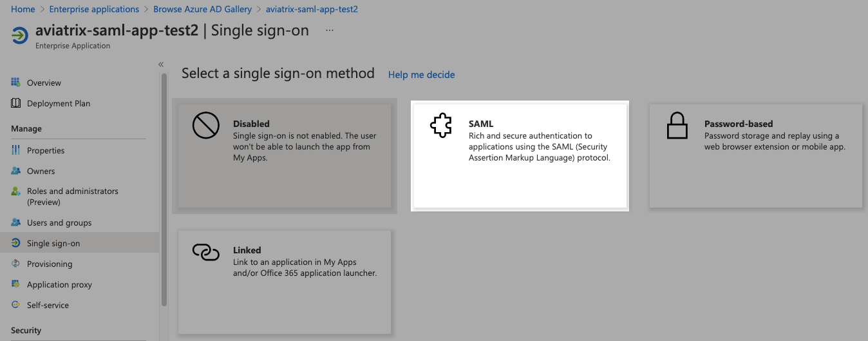Click the Application proxy icon
This screenshot has width=868, height=341.
[x=15, y=284]
